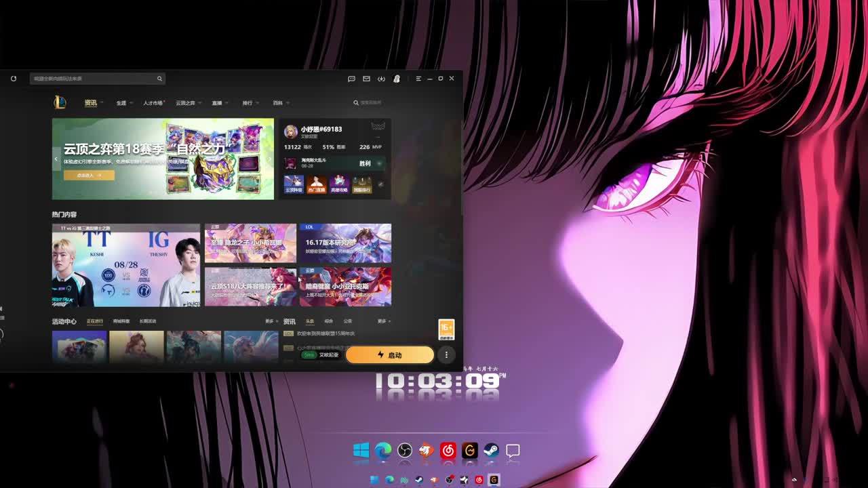868x488 pixels.
Task: Click the yellow 启动 launch button
Action: pos(390,354)
